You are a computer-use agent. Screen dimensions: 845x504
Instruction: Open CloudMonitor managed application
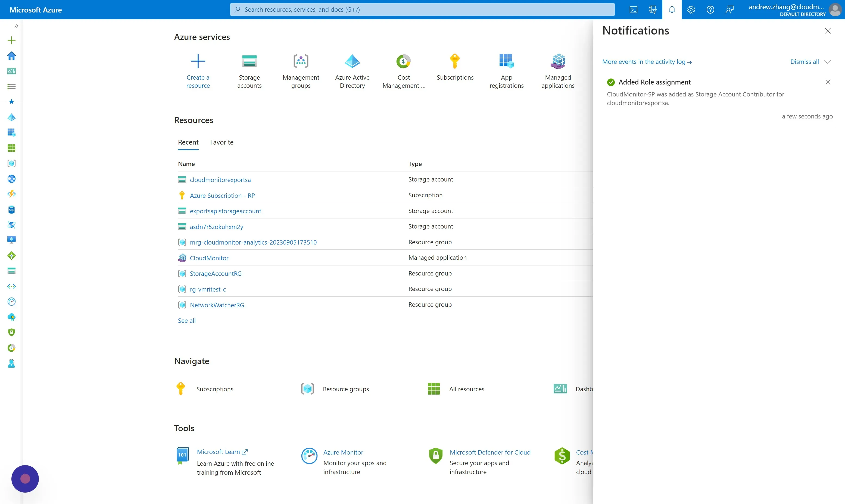pyautogui.click(x=209, y=258)
